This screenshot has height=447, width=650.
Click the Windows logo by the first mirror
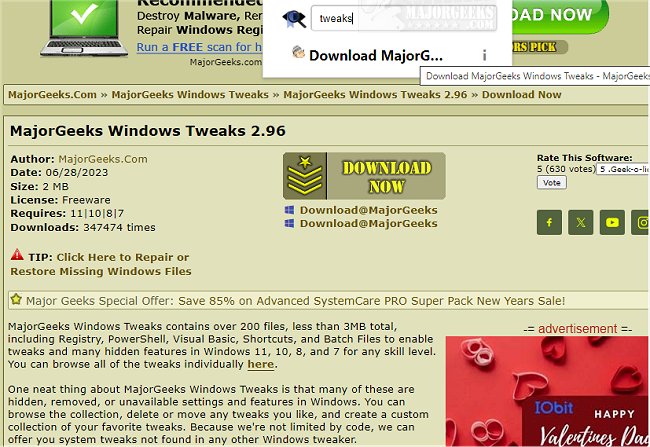point(289,210)
